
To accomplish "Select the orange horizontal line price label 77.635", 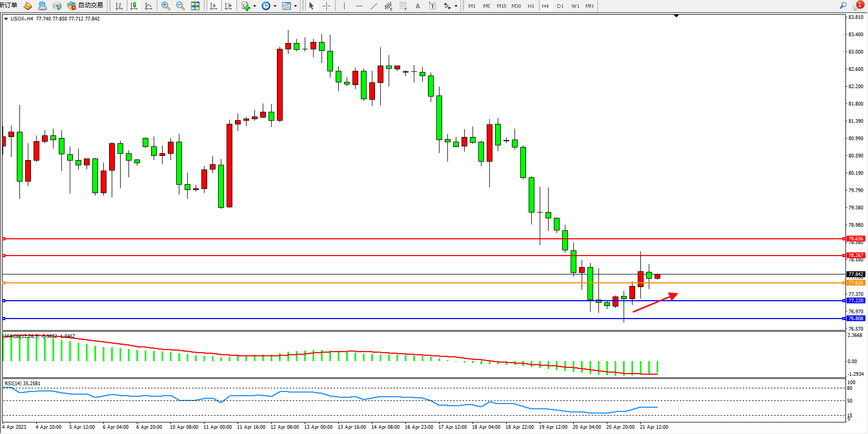I will (x=855, y=283).
